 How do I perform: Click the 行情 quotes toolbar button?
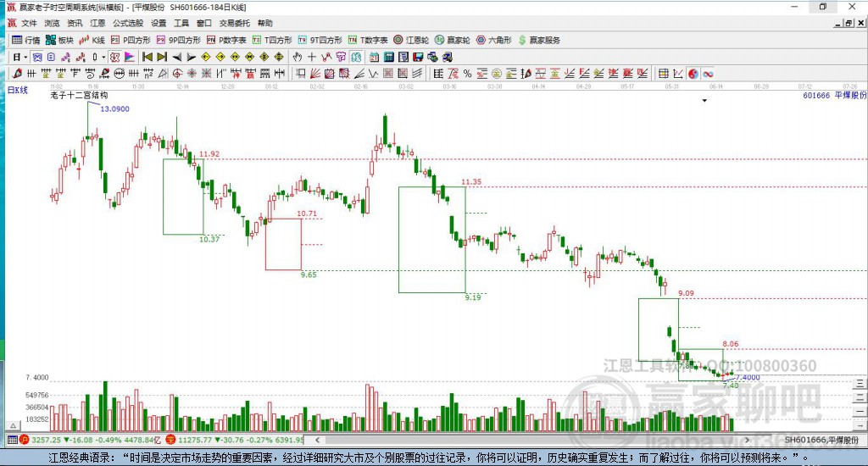click(26, 40)
